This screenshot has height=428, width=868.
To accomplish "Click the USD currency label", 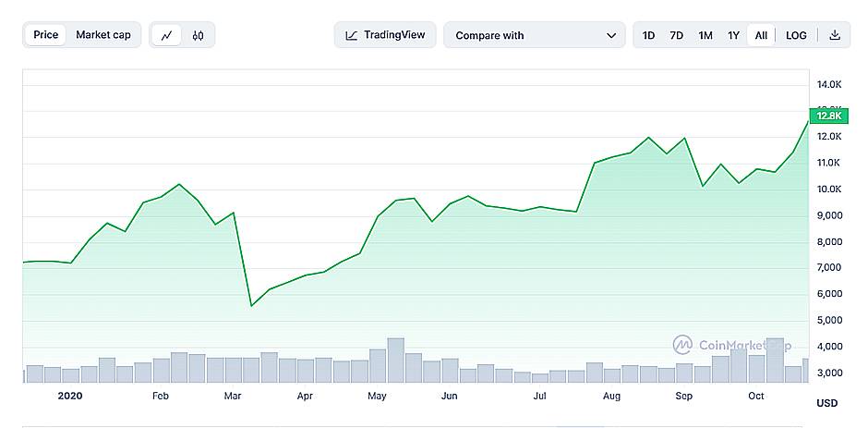I will (827, 403).
